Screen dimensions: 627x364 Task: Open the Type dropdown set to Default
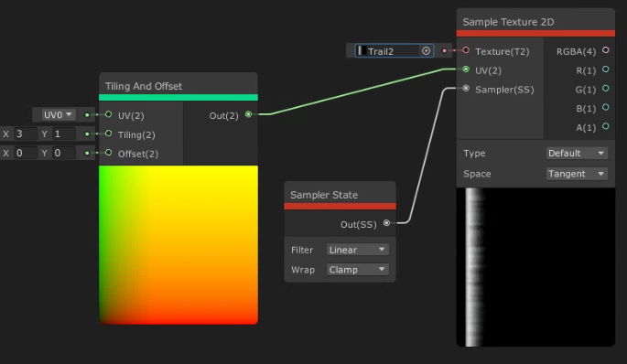point(577,153)
